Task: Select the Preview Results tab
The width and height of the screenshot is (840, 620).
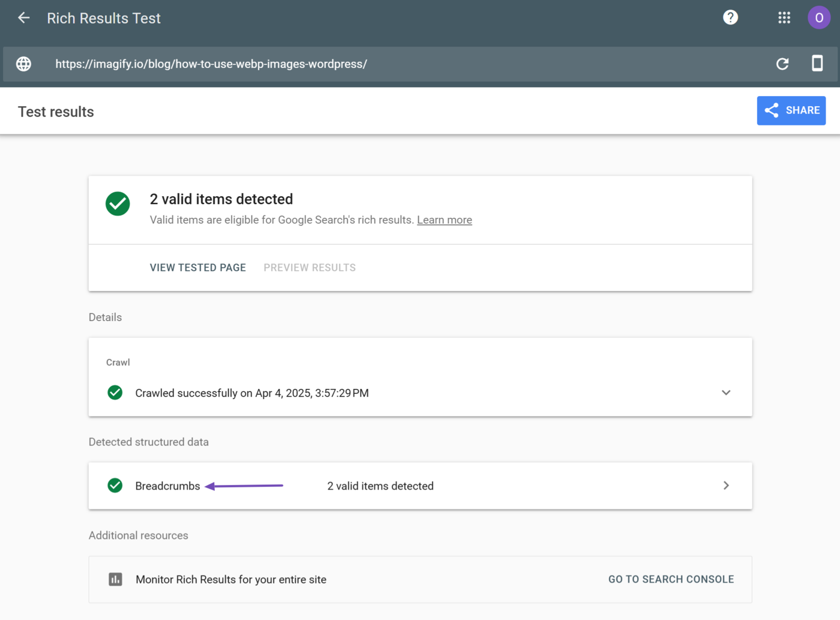Action: tap(310, 268)
